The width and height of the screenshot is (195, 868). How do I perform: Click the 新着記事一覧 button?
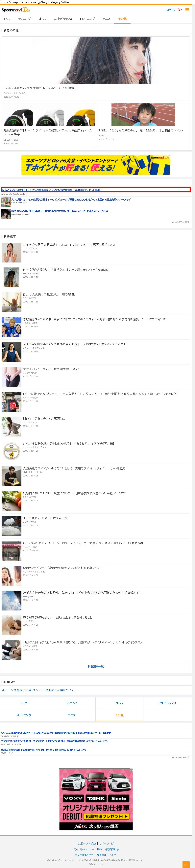(x=96, y=667)
